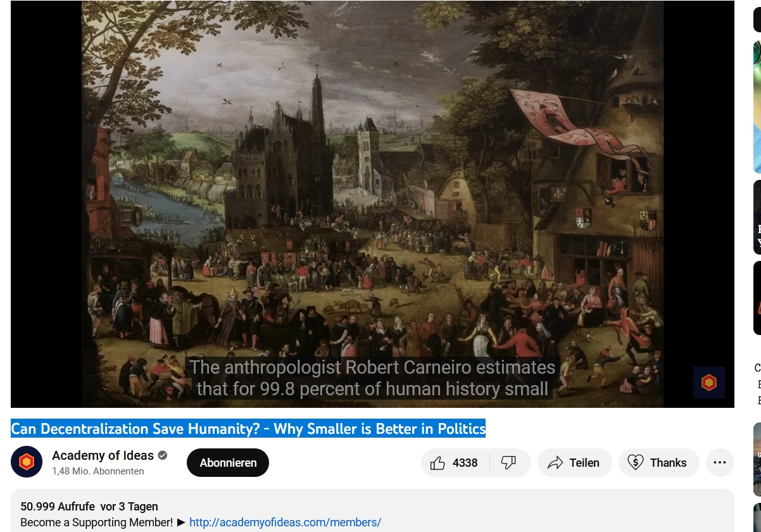Expand description at 'Become a Supporting Member!'
The width and height of the screenshot is (761, 532).
pos(96,522)
